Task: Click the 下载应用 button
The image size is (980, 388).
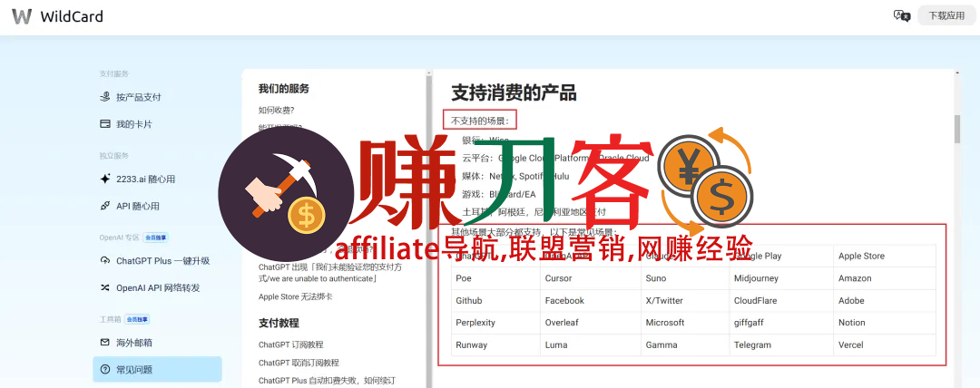Action: (x=946, y=16)
